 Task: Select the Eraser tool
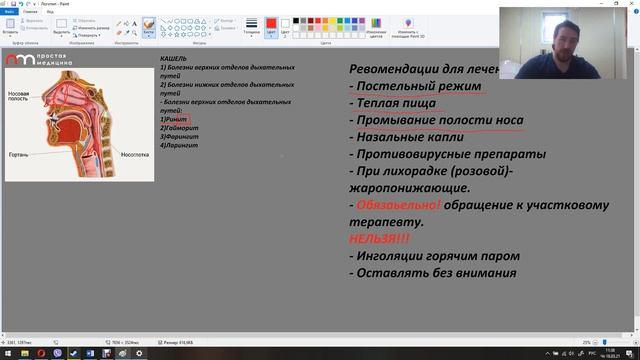(118, 33)
